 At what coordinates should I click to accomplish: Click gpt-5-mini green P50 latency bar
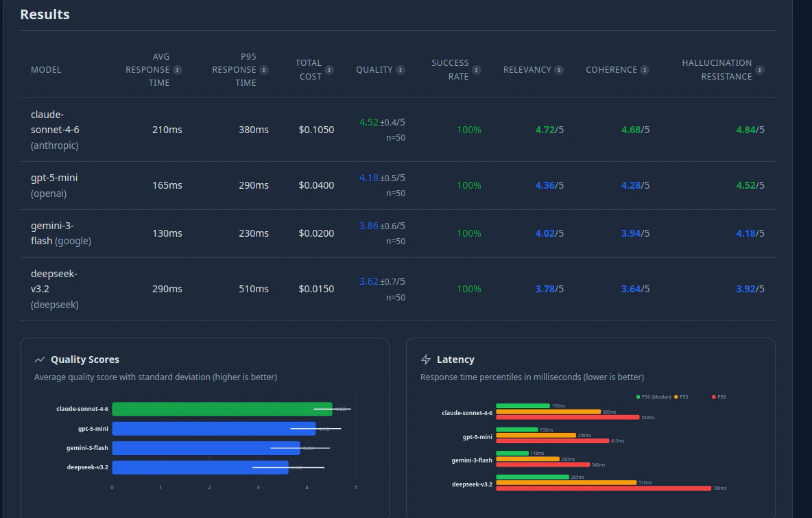tap(517, 429)
